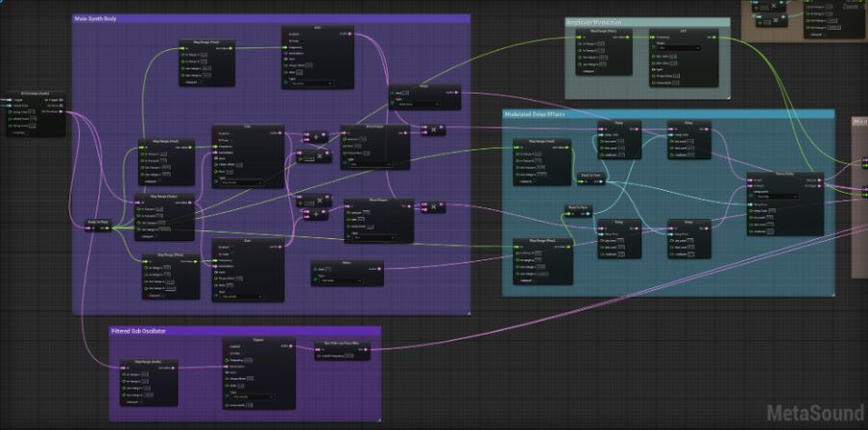This screenshot has width=868, height=430.
Task: Open the Type dropdown on the bottom Sine node
Action: pos(241,297)
